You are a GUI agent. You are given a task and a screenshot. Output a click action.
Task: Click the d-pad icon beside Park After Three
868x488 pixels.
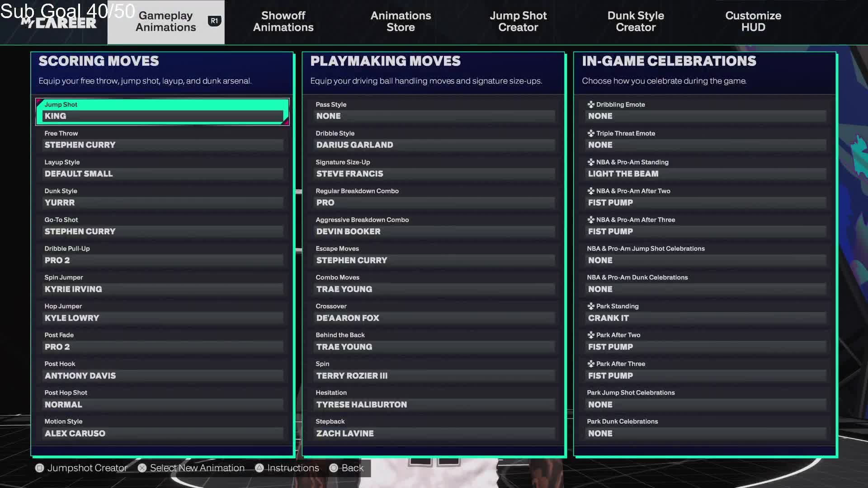(591, 364)
